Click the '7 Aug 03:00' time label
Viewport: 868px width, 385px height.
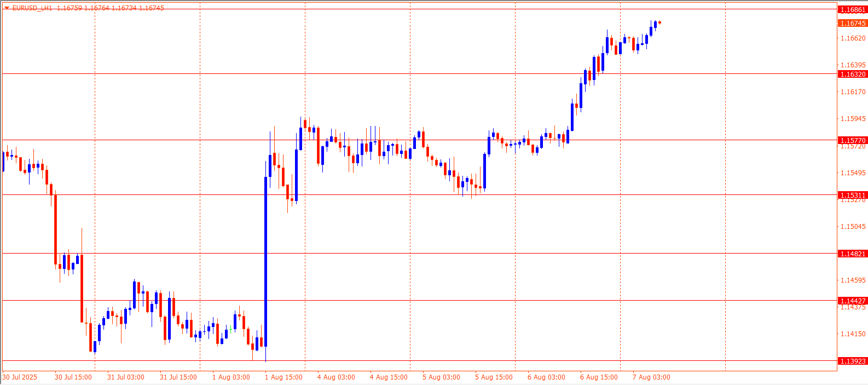click(651, 377)
